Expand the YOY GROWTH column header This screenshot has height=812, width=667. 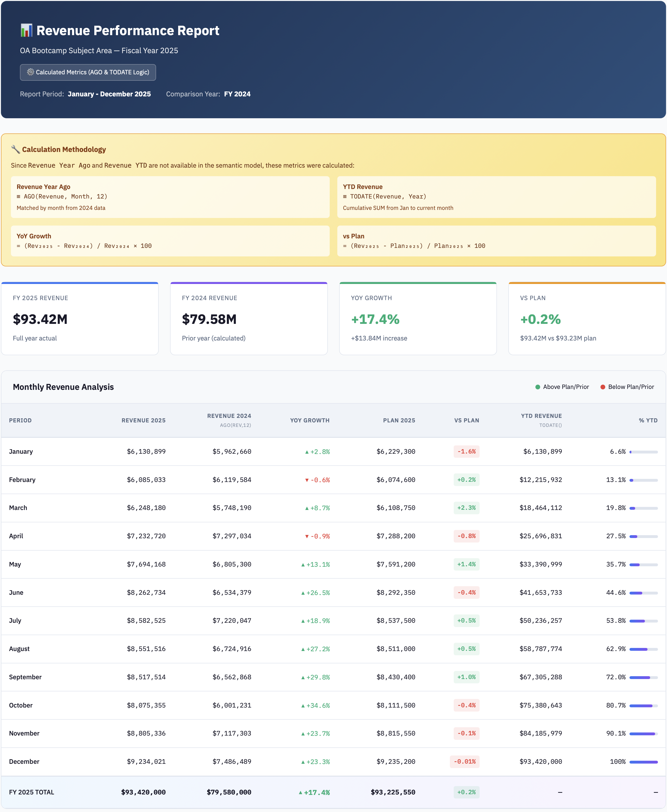(310, 420)
